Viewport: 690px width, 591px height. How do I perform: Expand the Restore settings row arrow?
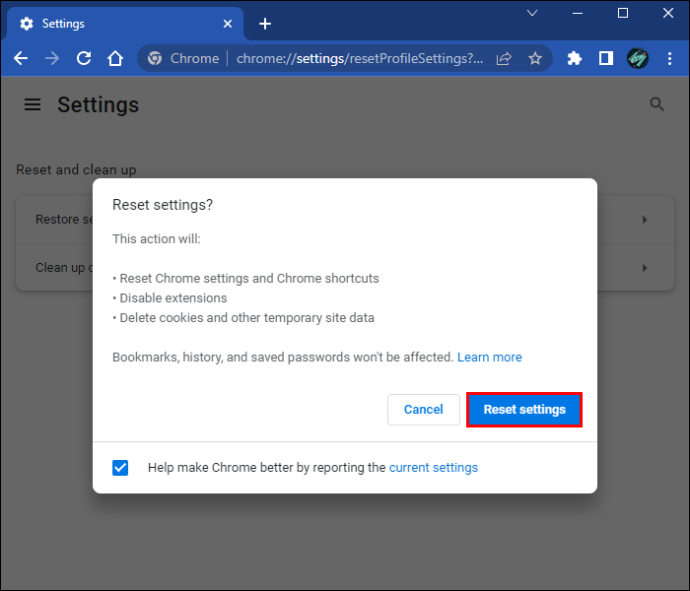tap(645, 219)
